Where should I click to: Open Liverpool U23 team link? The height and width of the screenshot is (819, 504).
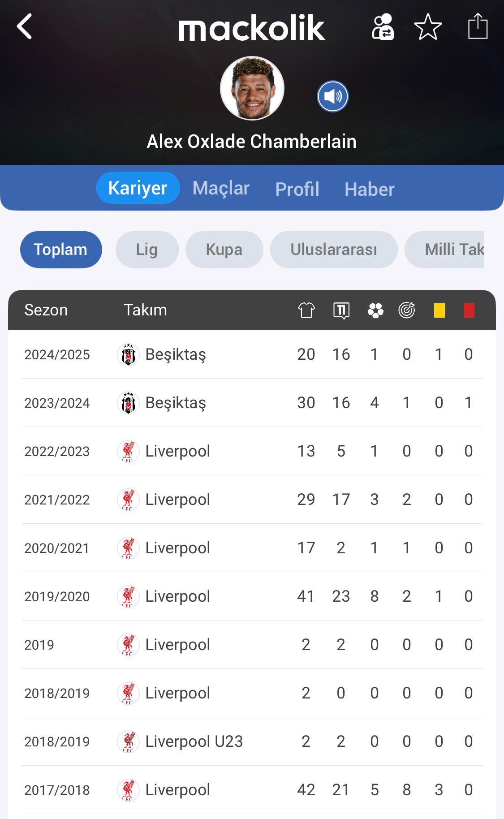[194, 741]
